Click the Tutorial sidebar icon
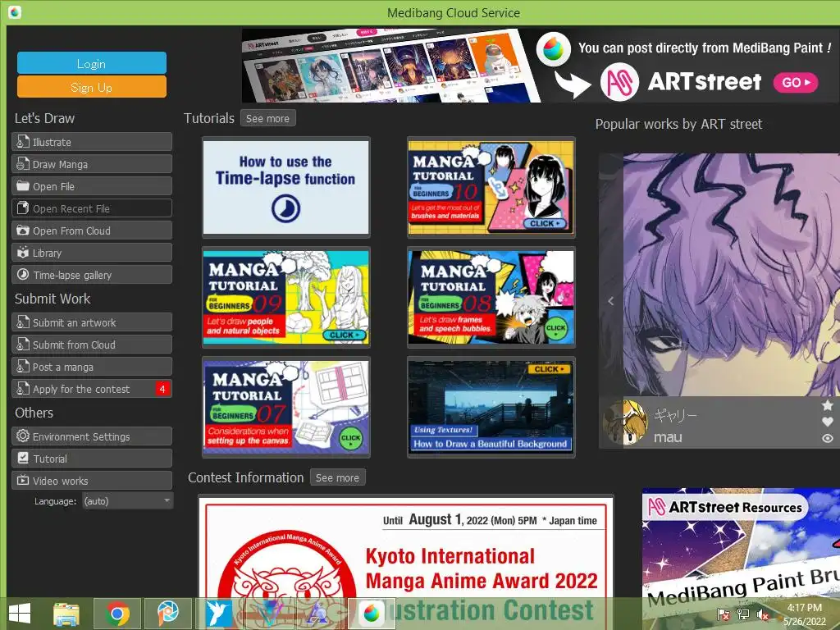This screenshot has width=840, height=630. coord(22,458)
